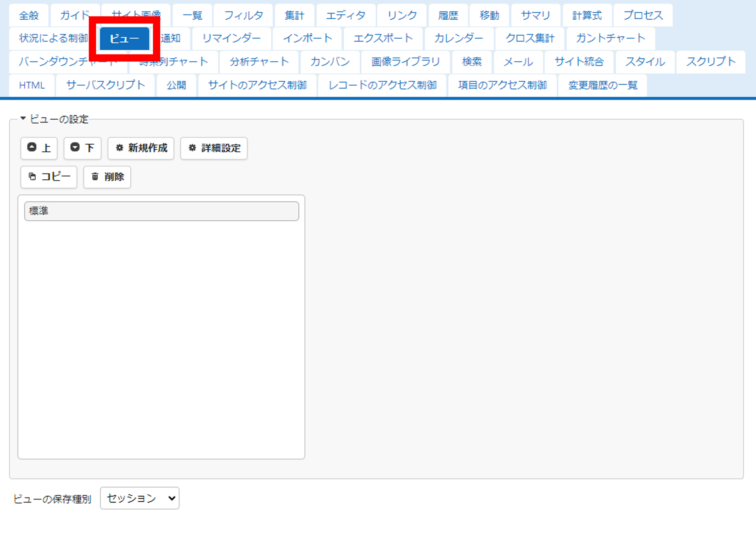Open the 集計 tab
Image resolution: width=756 pixels, height=542 pixels.
click(295, 15)
